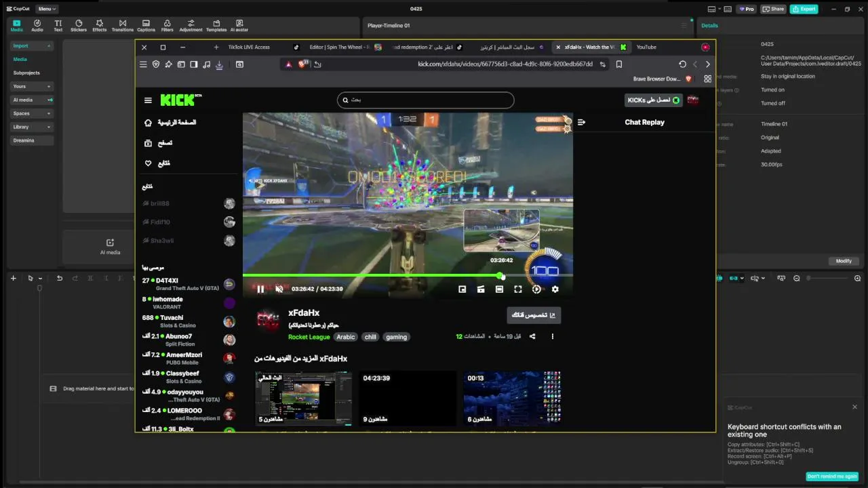Enter fullscreen on Kick video player
Image resolution: width=868 pixels, height=488 pixels.
(x=518, y=289)
